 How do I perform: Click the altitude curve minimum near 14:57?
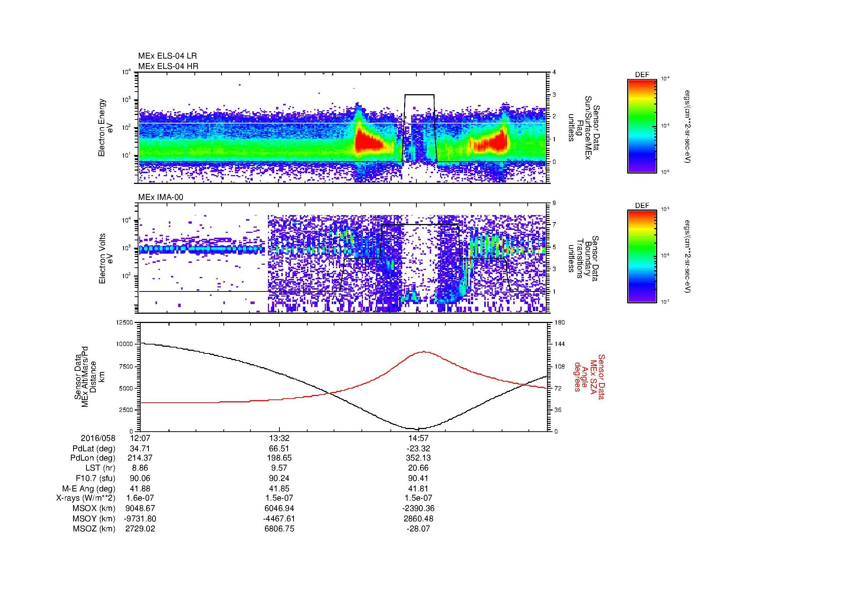pyautogui.click(x=417, y=429)
